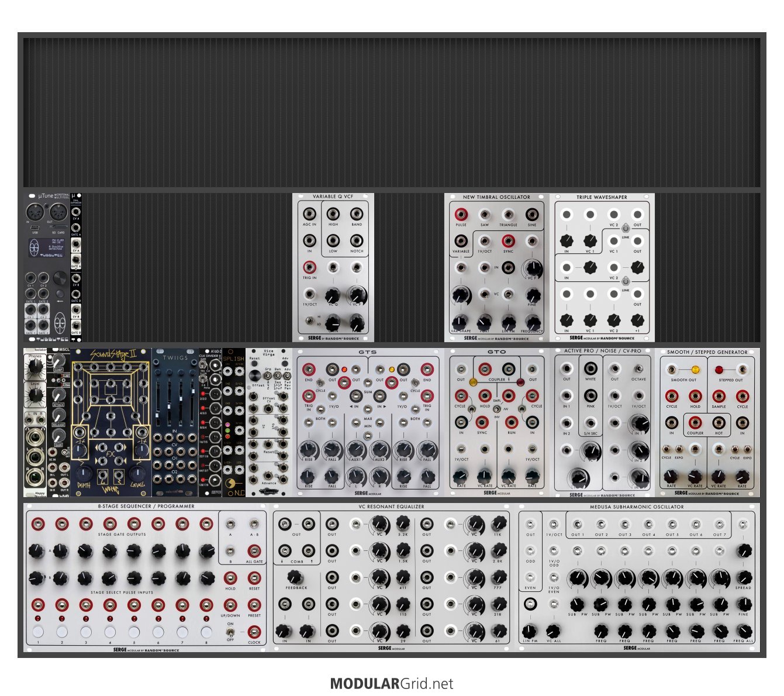
Task: Turn the Medusa FREQ ALL knob
Action: click(x=744, y=631)
